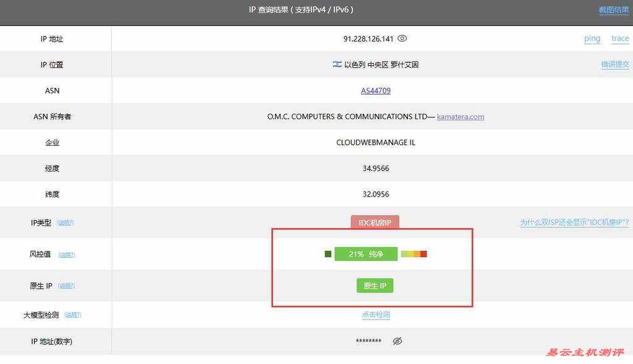Click the IP 地址 row label
Viewport: 633px width, 364px height.
pyautogui.click(x=52, y=39)
